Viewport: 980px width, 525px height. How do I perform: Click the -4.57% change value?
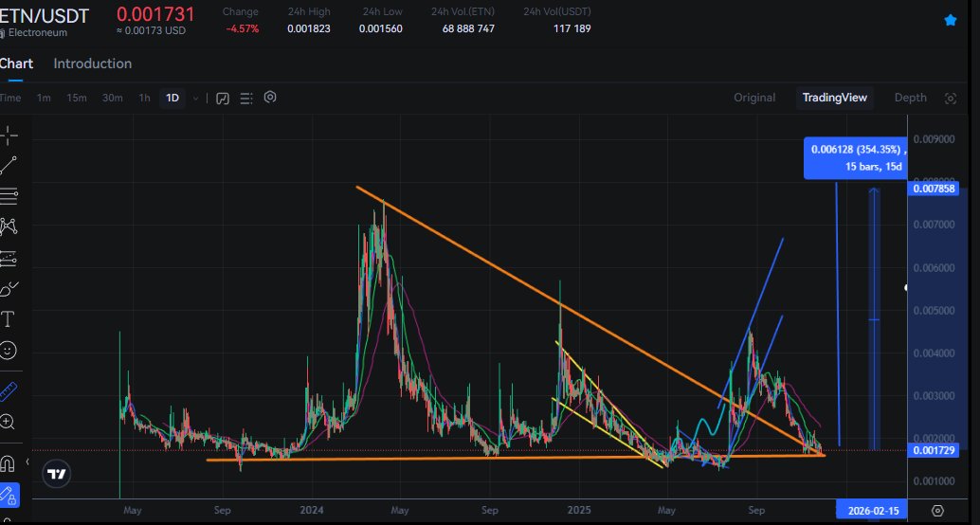pos(243,28)
